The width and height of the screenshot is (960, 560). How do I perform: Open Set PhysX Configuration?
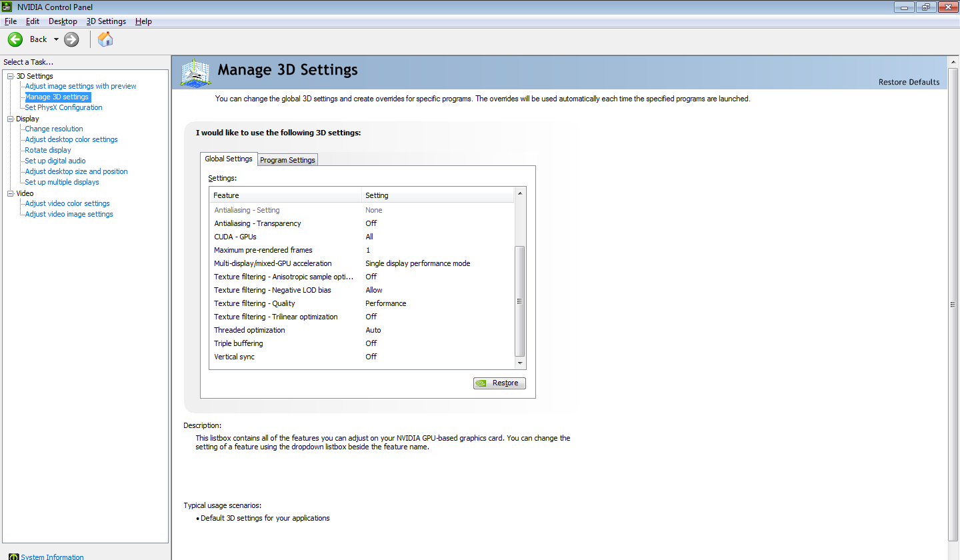click(x=63, y=107)
